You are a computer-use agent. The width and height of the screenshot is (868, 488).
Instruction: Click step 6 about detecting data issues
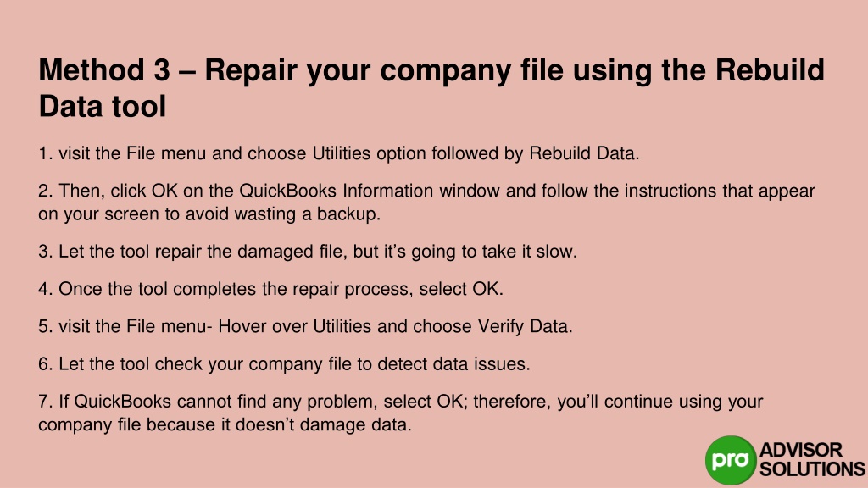pos(284,364)
